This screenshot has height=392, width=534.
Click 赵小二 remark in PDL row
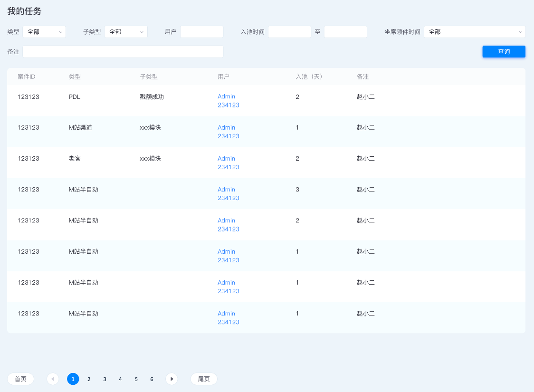366,97
